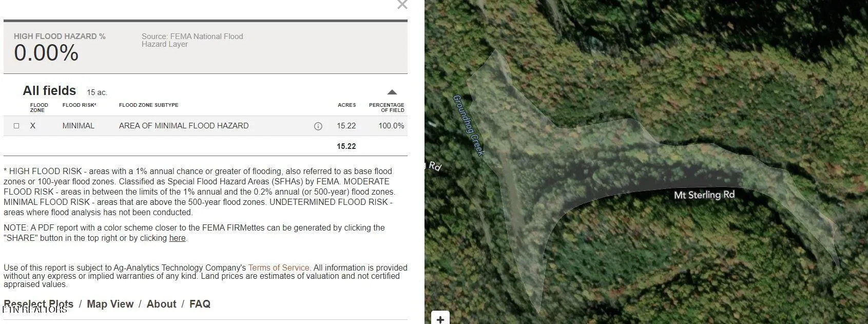This screenshot has height=324, width=868.
Task: Tick the checkbox for flood zone X
Action: (x=16, y=126)
